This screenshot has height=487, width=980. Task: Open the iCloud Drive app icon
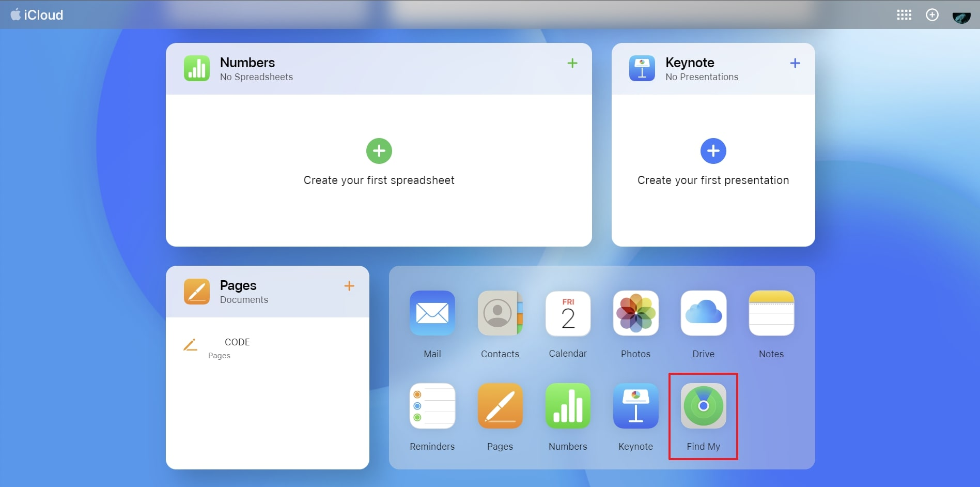703,313
